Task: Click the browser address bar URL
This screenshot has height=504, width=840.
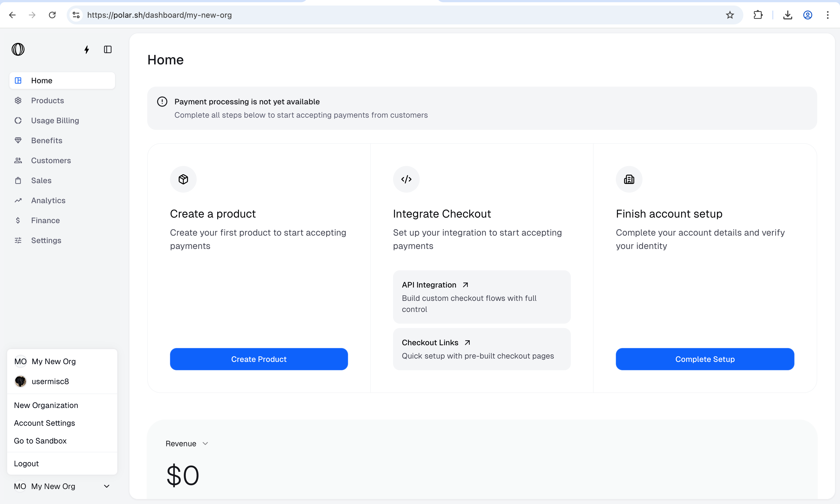Action: click(x=159, y=15)
